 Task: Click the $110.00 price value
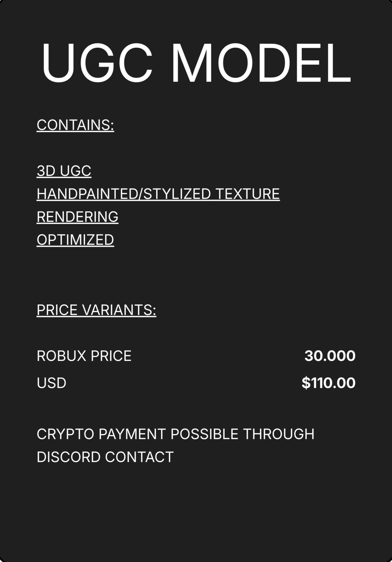click(328, 383)
